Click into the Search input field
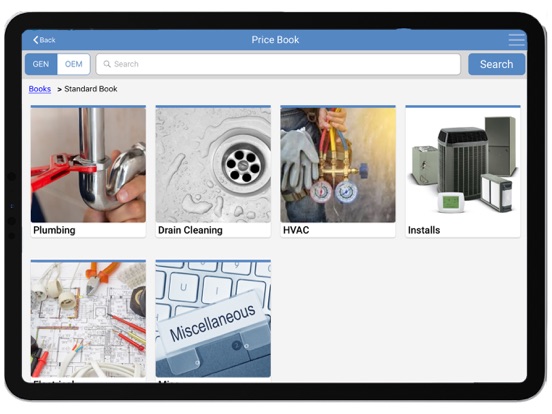Screen dimensions: 552x414 coord(278,64)
